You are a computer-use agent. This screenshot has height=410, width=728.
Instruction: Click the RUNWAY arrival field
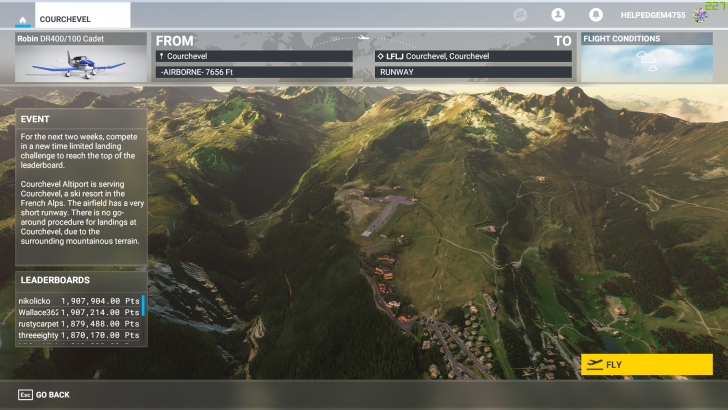[473, 72]
